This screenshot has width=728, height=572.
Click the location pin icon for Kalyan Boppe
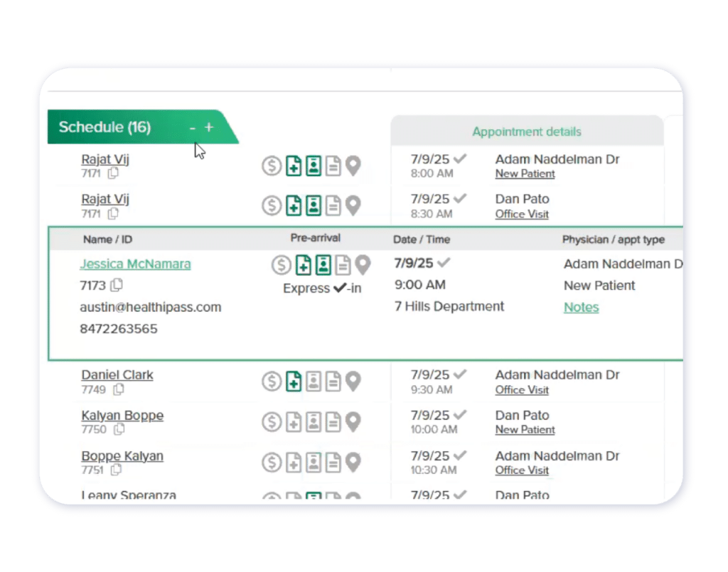[353, 422]
